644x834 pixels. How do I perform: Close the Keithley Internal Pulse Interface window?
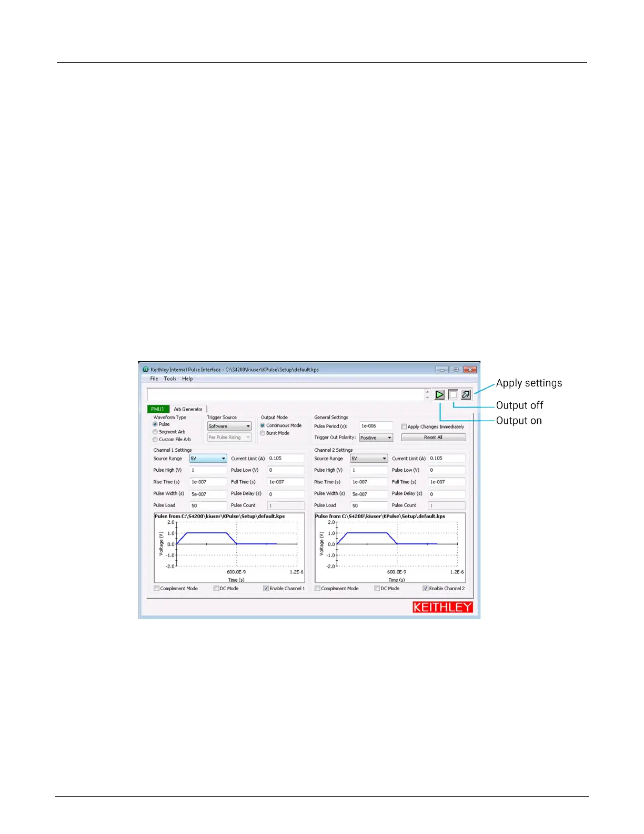coord(470,370)
